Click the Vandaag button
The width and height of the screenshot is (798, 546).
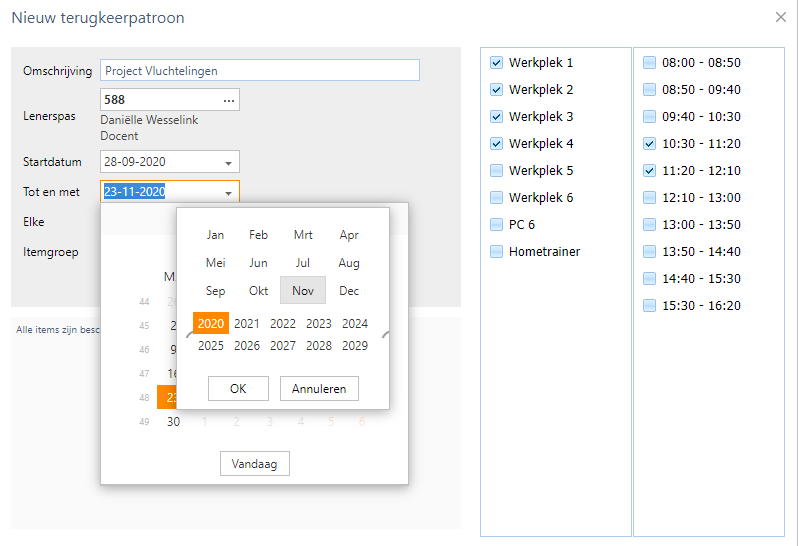(x=255, y=464)
